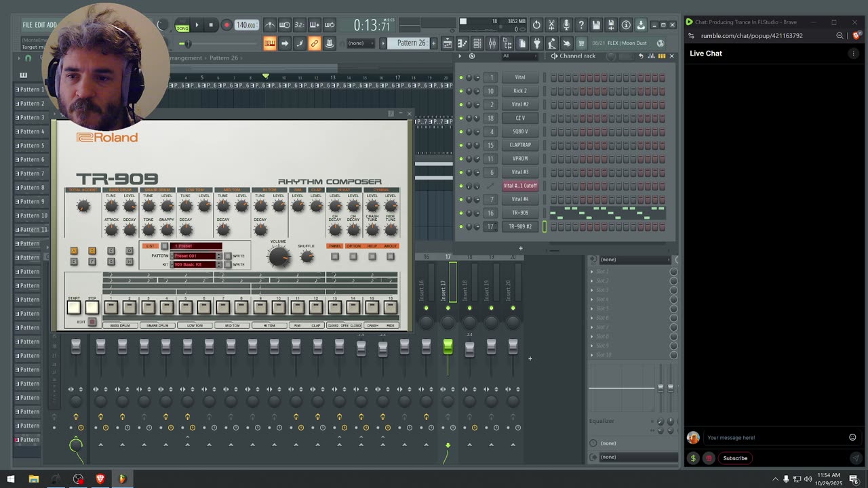
Task: Open the Channel rack options arrow menu
Action: pos(460,56)
